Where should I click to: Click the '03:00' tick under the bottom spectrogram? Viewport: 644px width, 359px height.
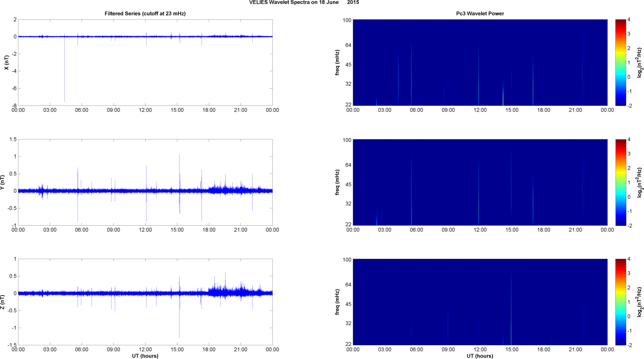(384, 349)
